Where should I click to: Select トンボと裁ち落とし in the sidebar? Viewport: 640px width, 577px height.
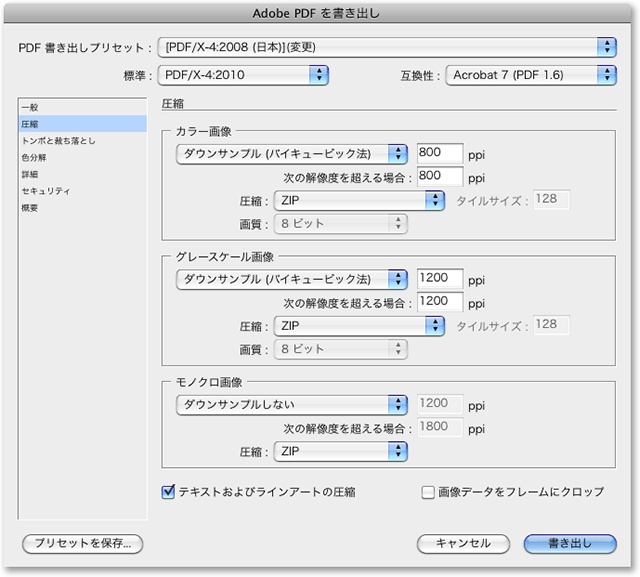pos(58,140)
